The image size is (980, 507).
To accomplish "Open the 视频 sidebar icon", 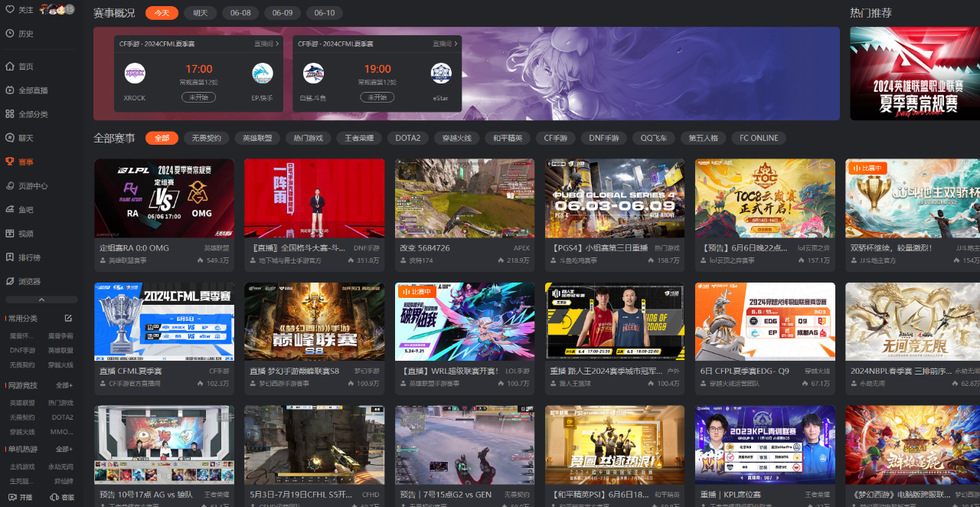I will point(10,233).
